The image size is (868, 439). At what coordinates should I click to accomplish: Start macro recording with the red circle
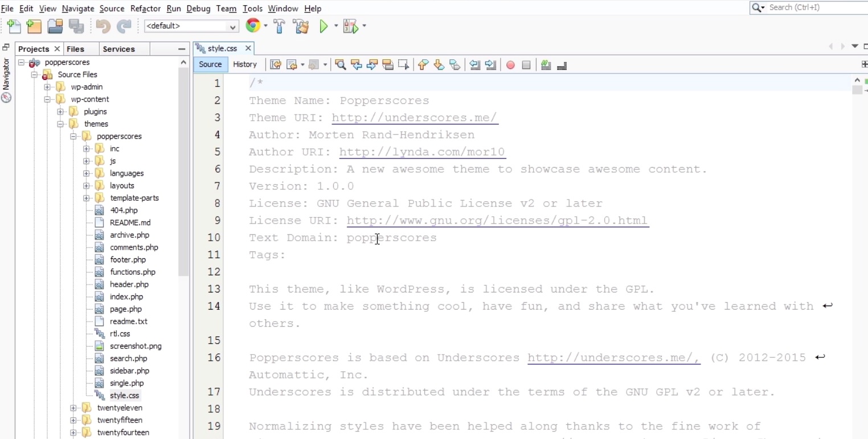[510, 65]
